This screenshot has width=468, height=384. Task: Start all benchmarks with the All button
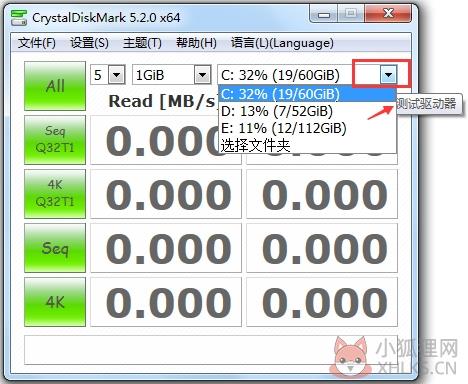[55, 86]
